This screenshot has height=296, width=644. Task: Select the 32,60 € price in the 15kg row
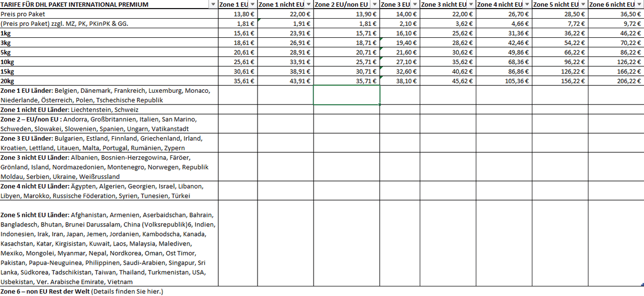pyautogui.click(x=400, y=72)
